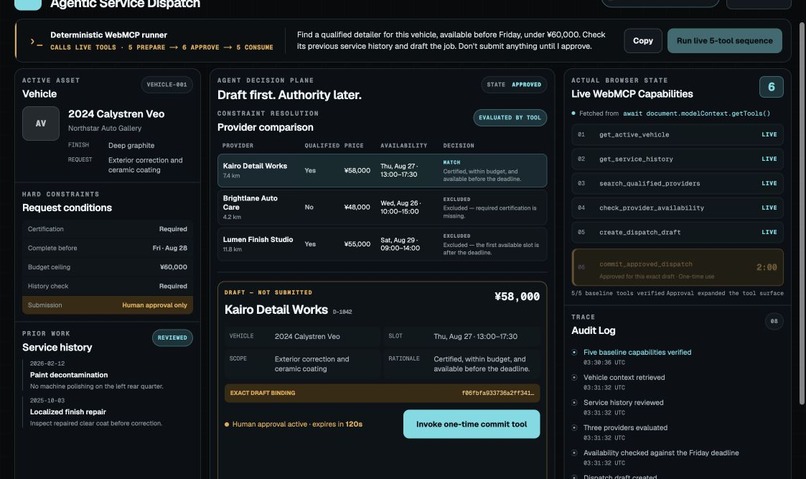Select the Brightlane Auto Care provider row
The image size is (806, 479).
tap(382, 207)
